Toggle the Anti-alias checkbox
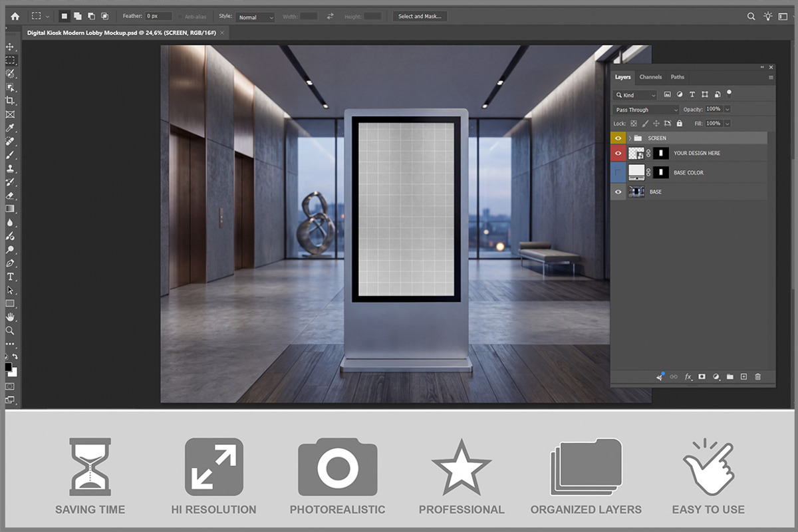Screen dimensions: 798x532 [x=181, y=17]
